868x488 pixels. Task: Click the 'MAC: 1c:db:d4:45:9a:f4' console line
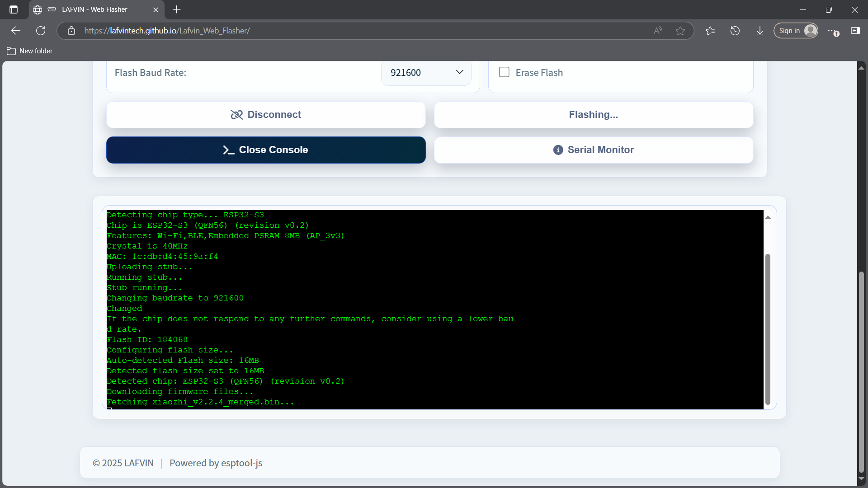pos(162,257)
